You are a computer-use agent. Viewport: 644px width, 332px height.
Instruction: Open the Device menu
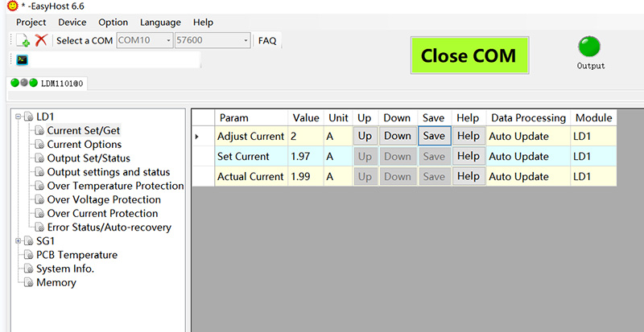click(72, 23)
